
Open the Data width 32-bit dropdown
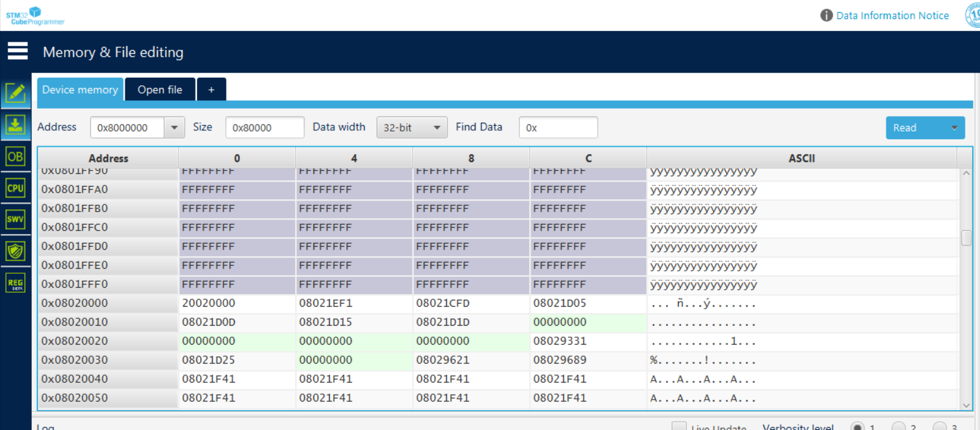click(411, 127)
